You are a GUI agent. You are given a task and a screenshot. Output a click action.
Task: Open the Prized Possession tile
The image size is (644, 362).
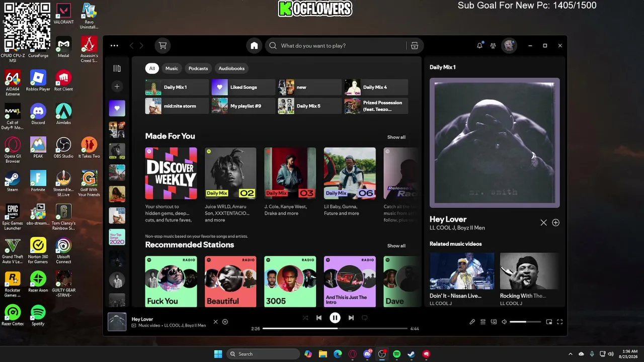pos(376,106)
